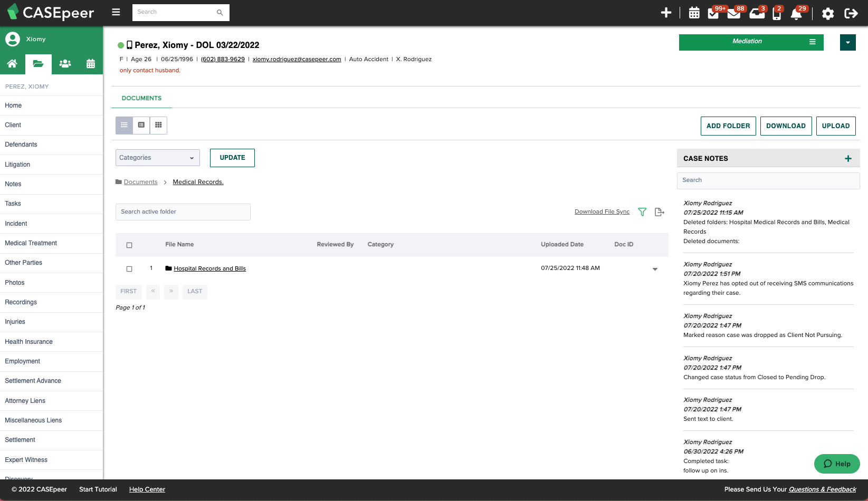This screenshot has width=868, height=501.
Task: Expand the dark dropdown arrow beside Mediation
Action: (x=848, y=43)
